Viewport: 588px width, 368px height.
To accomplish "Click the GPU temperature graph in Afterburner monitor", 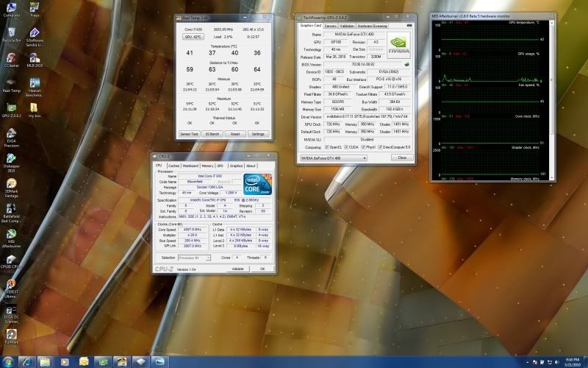I will (490, 38).
